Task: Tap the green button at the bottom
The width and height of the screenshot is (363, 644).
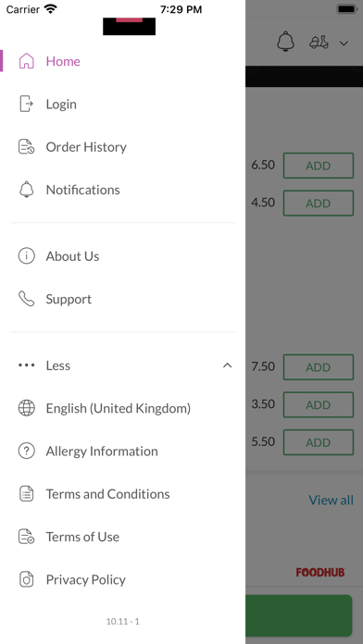Action: click(299, 615)
